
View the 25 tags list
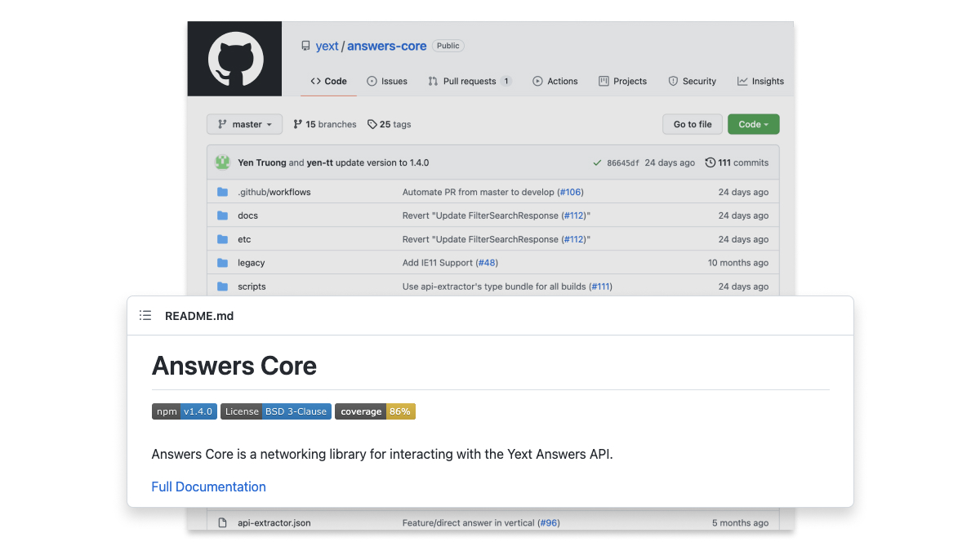[390, 124]
